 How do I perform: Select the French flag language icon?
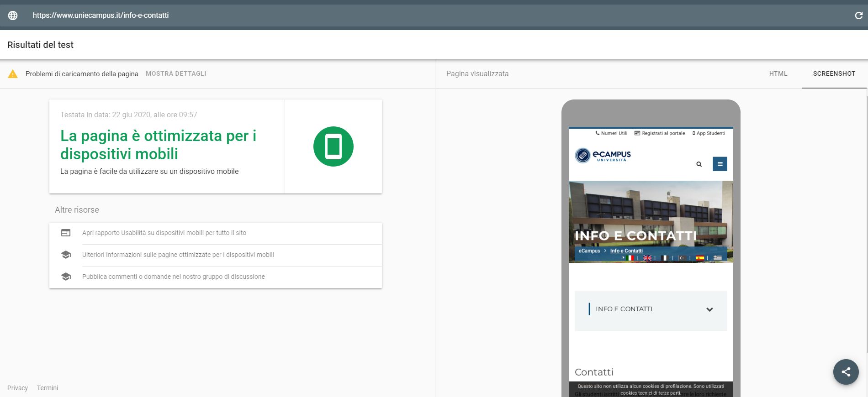(x=665, y=258)
